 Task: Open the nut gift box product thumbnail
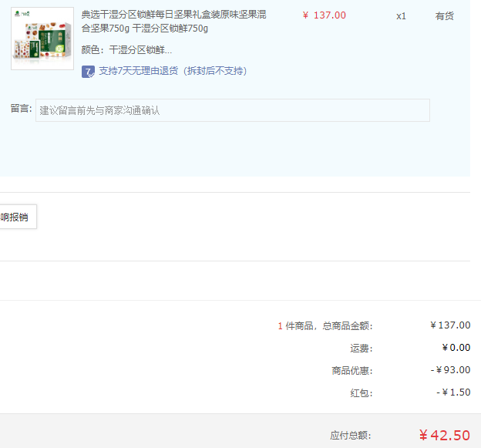tap(42, 39)
